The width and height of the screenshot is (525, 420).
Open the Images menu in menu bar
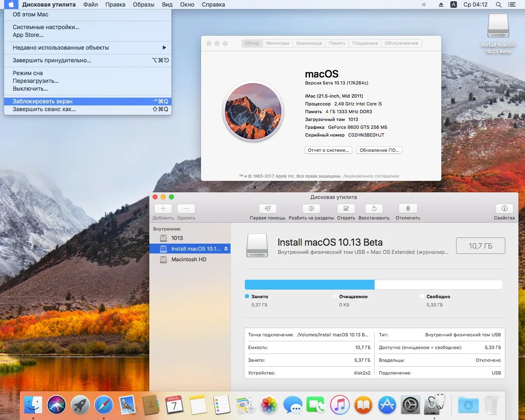tap(144, 5)
